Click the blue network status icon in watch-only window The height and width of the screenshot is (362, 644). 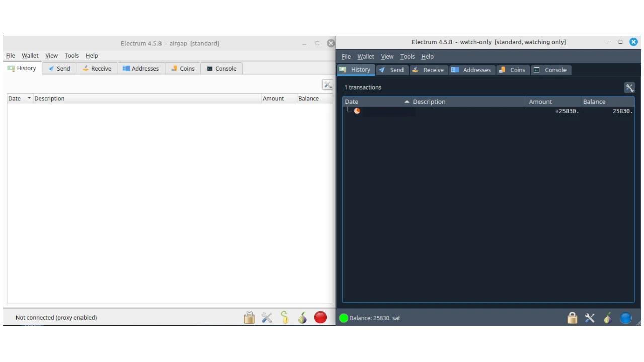625,318
